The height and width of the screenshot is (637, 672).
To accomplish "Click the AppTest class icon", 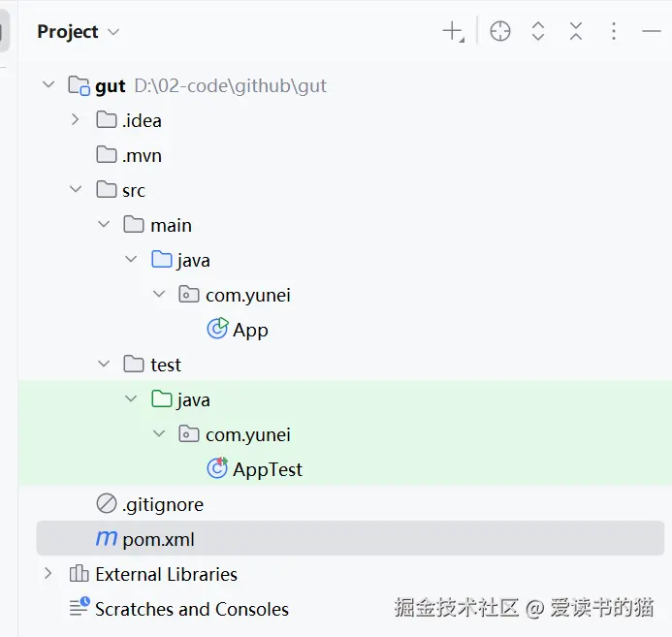I will coord(218,469).
